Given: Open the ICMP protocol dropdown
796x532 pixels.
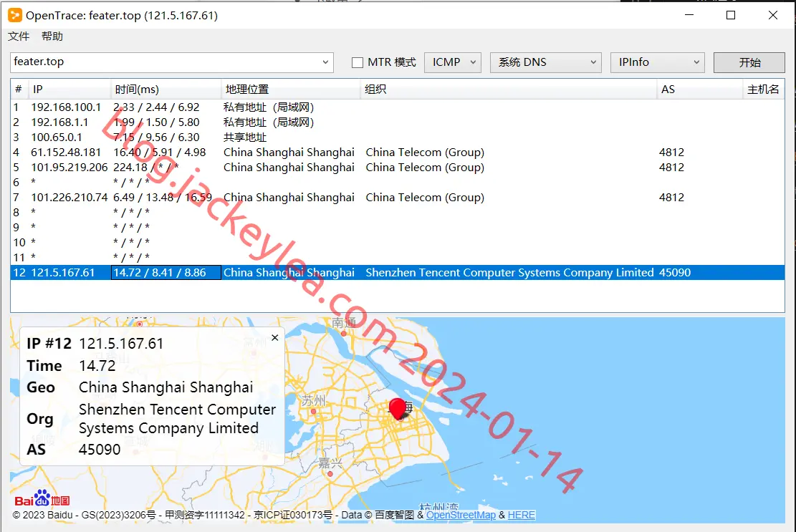Looking at the screenshot, I should point(452,62).
